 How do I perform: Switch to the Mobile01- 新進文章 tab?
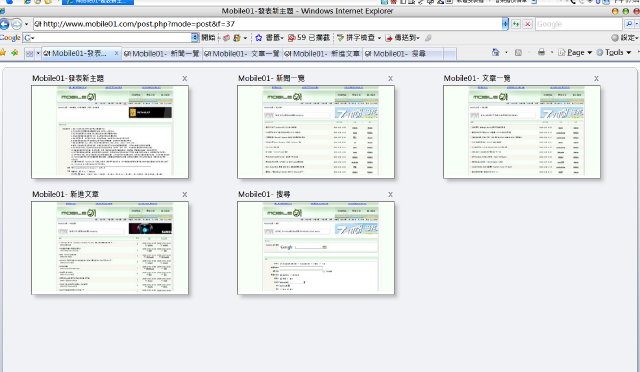[322, 53]
